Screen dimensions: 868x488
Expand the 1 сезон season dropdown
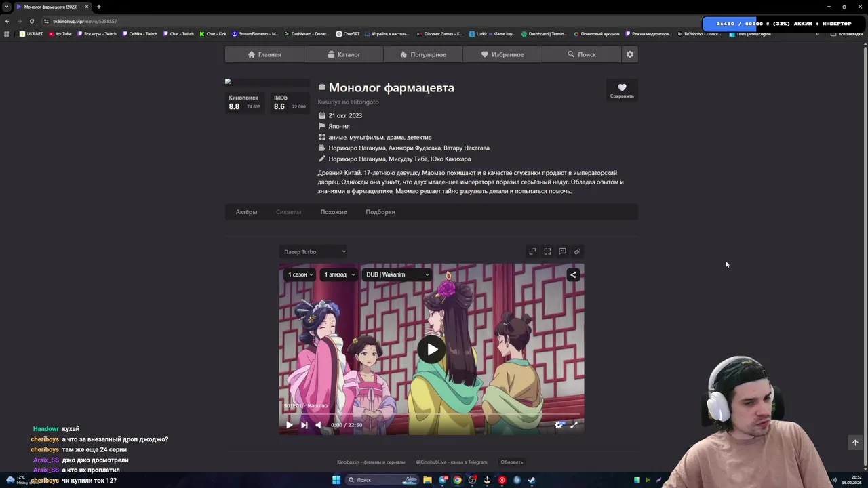point(300,274)
